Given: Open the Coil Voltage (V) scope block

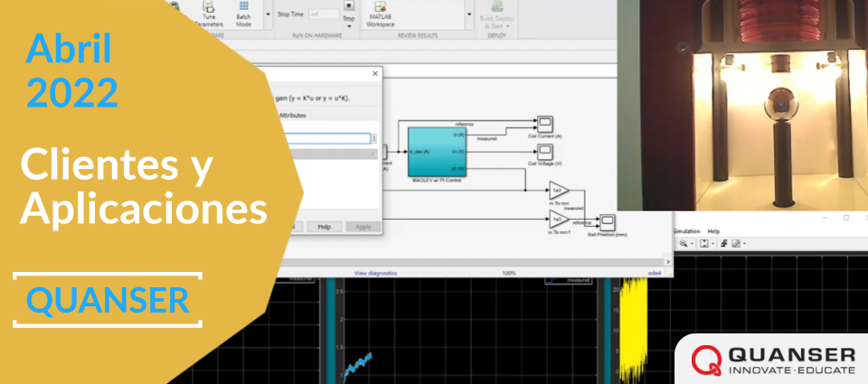Looking at the screenshot, I should [x=544, y=152].
